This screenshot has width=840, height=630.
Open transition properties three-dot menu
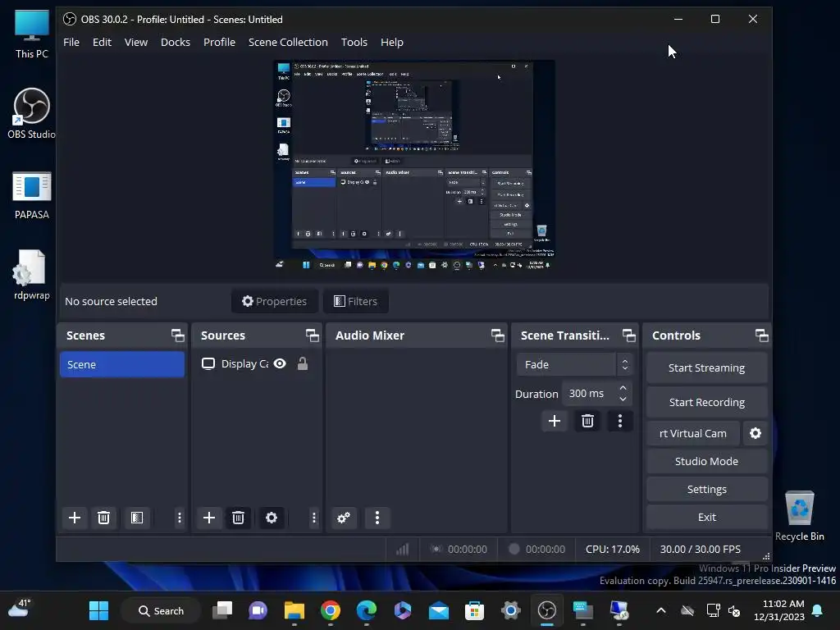pyautogui.click(x=620, y=421)
